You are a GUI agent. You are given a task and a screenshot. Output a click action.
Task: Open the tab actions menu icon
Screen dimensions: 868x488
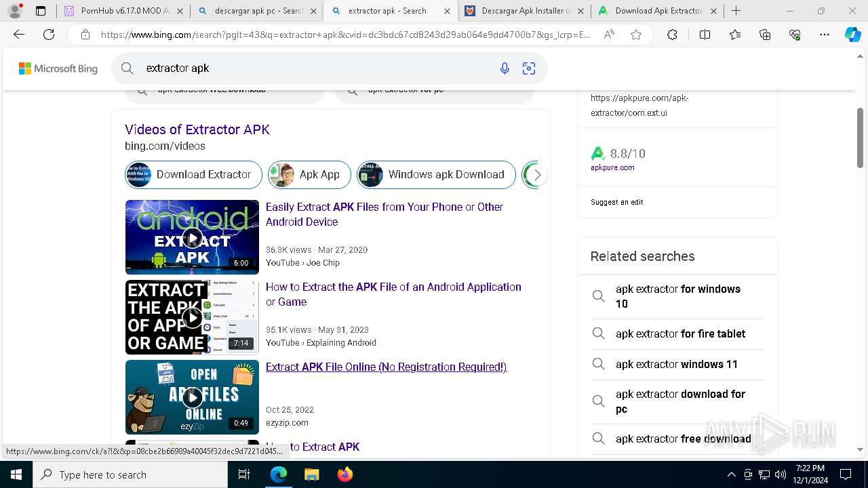point(41,11)
